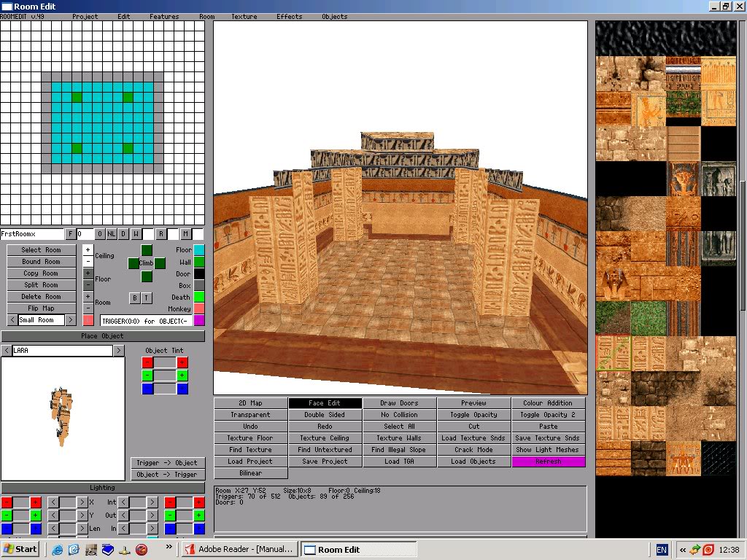747x560 pixels.
Task: Click the T button under Climb
Action: click(146, 298)
